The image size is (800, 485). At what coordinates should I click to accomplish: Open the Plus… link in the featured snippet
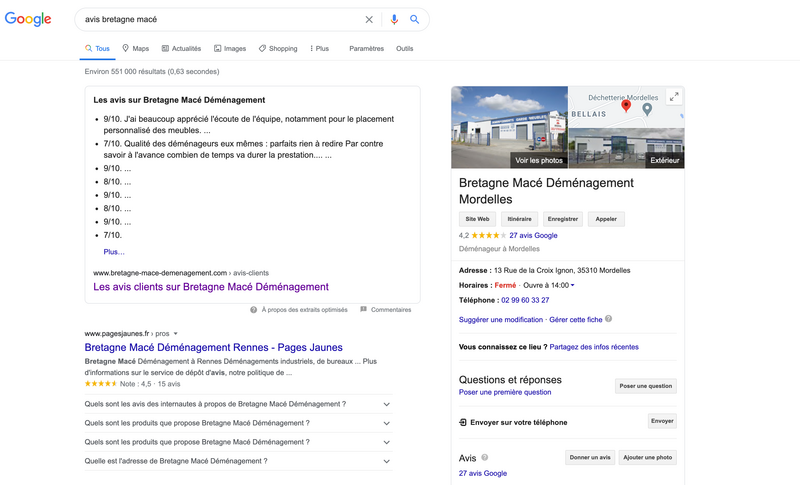point(114,251)
